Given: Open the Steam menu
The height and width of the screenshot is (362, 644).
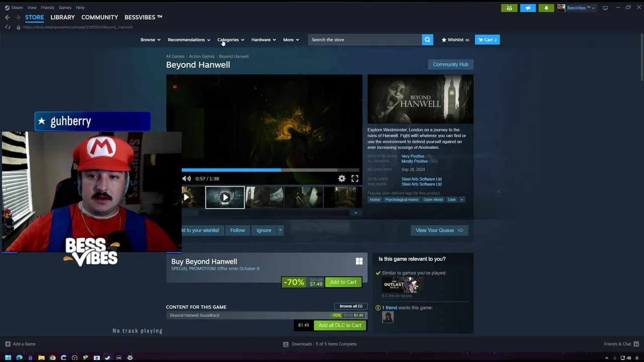Looking at the screenshot, I should (17, 8).
